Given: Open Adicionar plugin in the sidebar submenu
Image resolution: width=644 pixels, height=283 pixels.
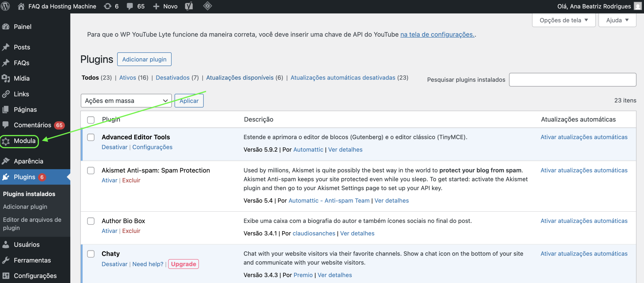Looking at the screenshot, I should pyautogui.click(x=25, y=207).
